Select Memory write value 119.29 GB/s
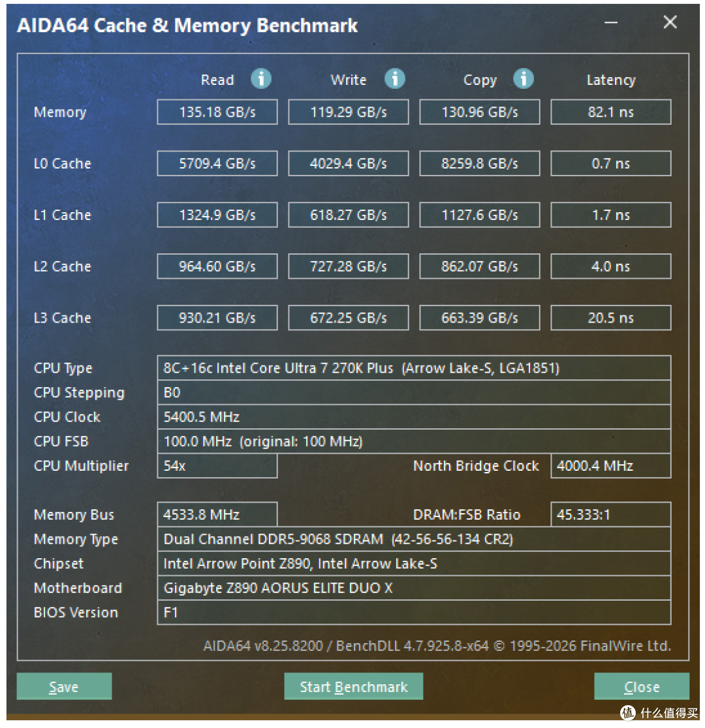Image resolution: width=705 pixels, height=728 pixels. [349, 112]
